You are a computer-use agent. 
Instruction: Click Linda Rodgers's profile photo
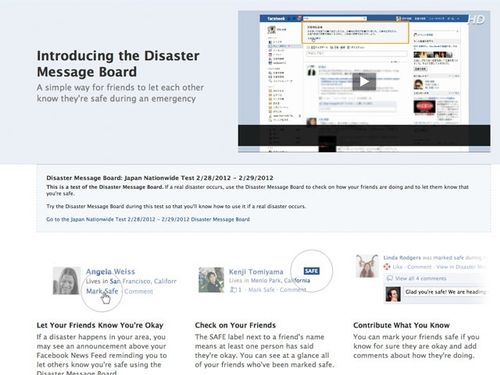367,266
